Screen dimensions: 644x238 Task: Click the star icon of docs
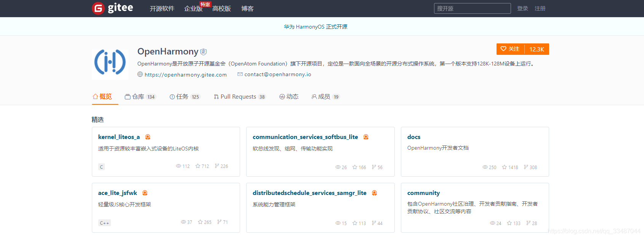click(x=505, y=167)
